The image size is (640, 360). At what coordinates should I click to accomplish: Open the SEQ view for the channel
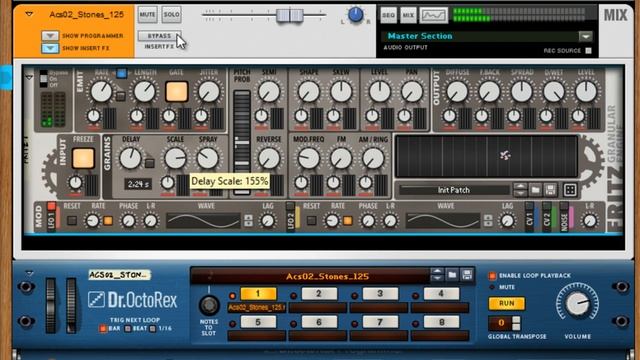388,16
